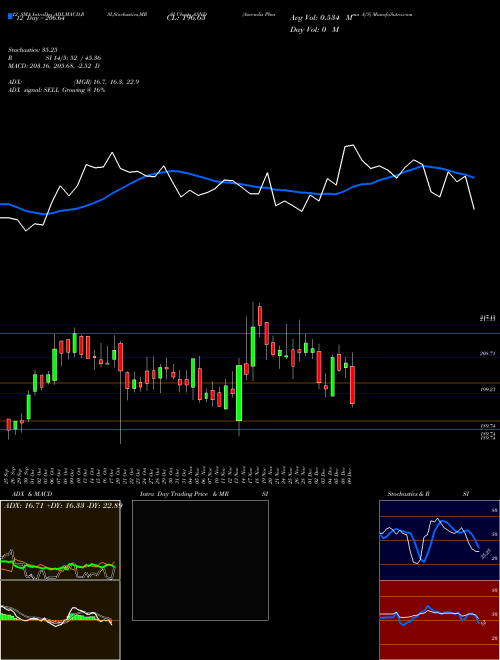Select the 'MACD: 203.16, 205.68, -2.52 D' line
This screenshot has height=660, width=500.
coord(53,66)
